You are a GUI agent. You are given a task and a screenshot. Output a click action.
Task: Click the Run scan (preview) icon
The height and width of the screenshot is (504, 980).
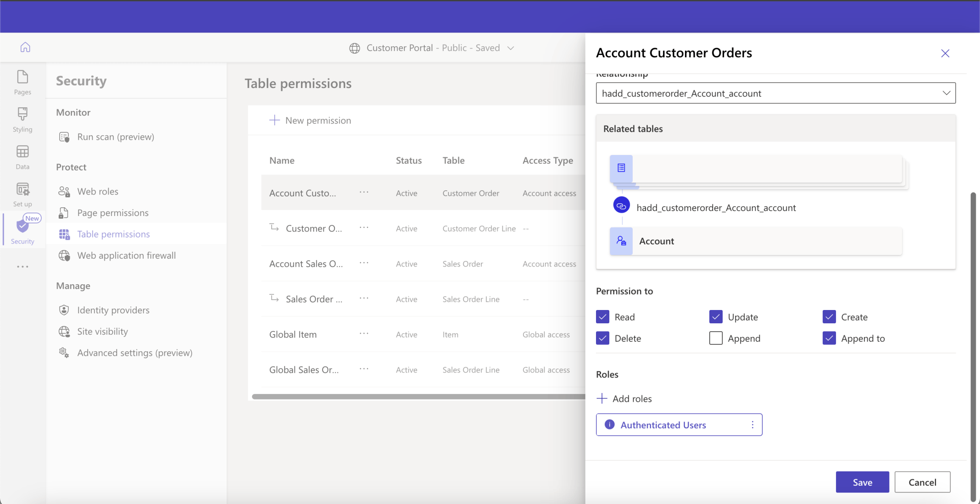tap(64, 137)
